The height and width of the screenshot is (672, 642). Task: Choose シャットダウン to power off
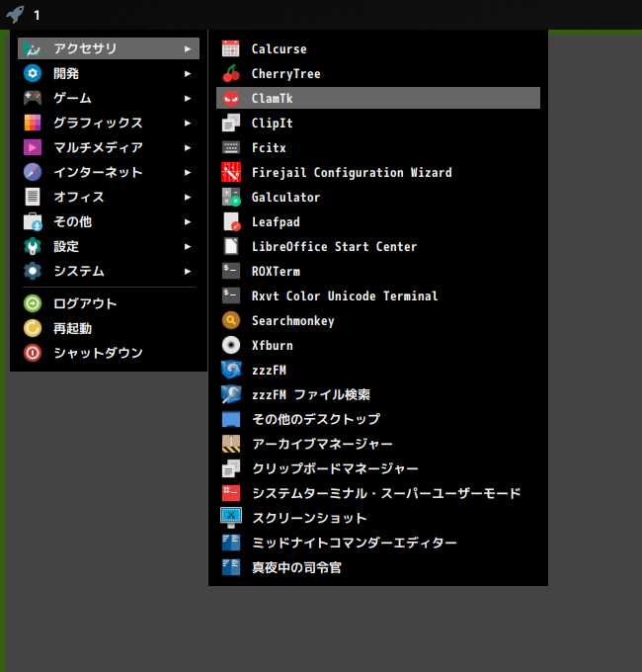[x=109, y=353]
